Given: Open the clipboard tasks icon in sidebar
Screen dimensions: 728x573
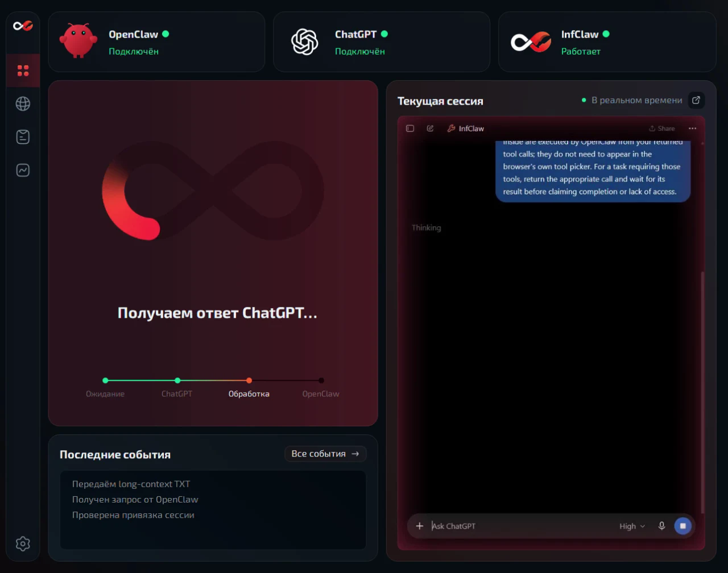Looking at the screenshot, I should click(x=23, y=136).
